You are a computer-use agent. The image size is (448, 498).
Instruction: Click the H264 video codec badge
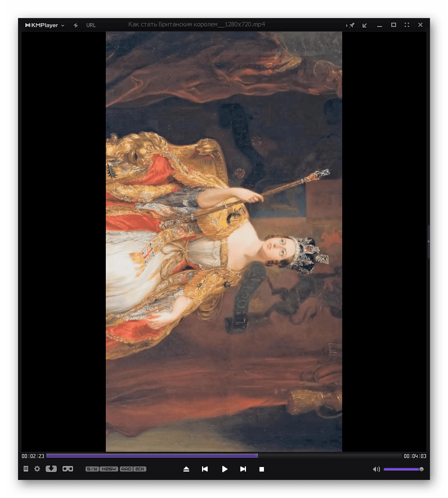(x=109, y=469)
